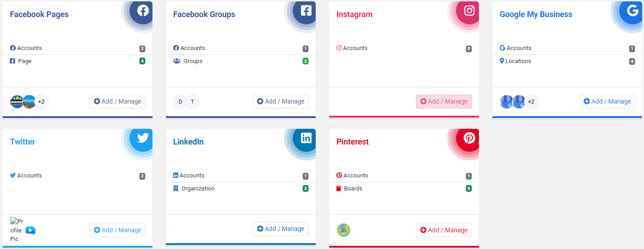Select the Locations row in Google My Business
The height and width of the screenshot is (249, 644).
coord(567,61)
